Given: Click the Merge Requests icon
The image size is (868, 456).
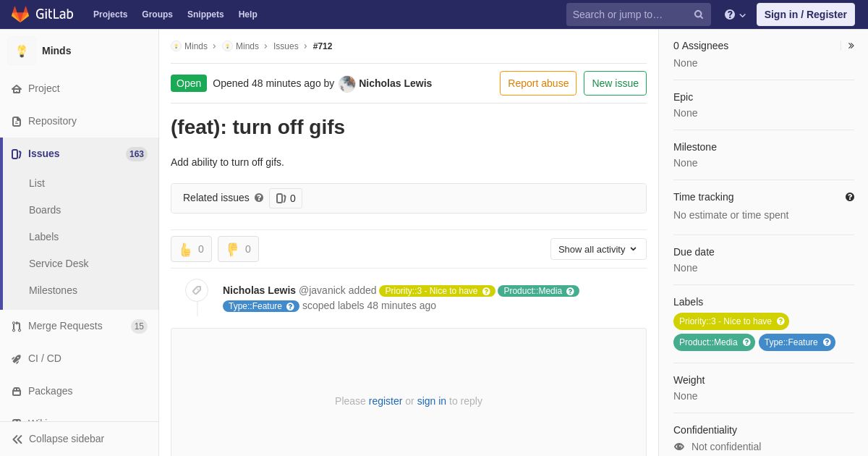Looking at the screenshot, I should [x=17, y=326].
